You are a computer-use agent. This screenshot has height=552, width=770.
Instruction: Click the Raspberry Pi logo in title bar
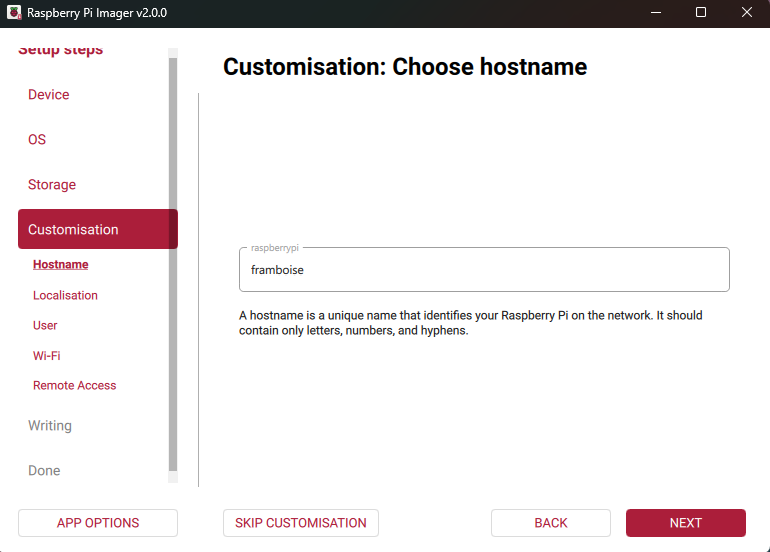click(x=14, y=13)
